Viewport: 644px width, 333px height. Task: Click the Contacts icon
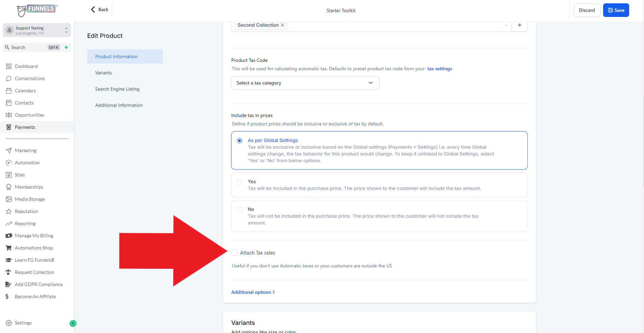tap(9, 103)
